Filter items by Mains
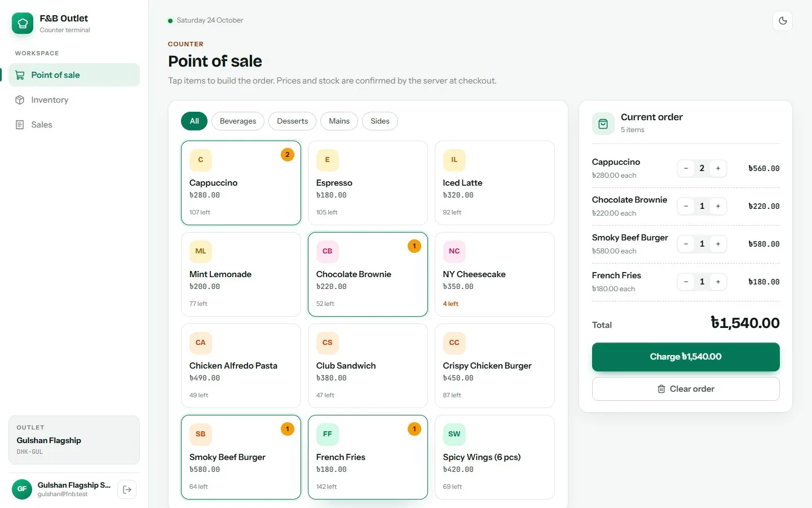This screenshot has width=812, height=508. pos(339,121)
